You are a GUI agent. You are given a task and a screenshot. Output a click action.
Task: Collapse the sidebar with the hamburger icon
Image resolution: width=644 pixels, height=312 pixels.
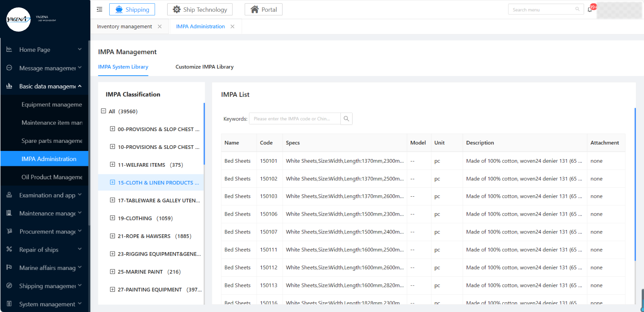click(99, 9)
